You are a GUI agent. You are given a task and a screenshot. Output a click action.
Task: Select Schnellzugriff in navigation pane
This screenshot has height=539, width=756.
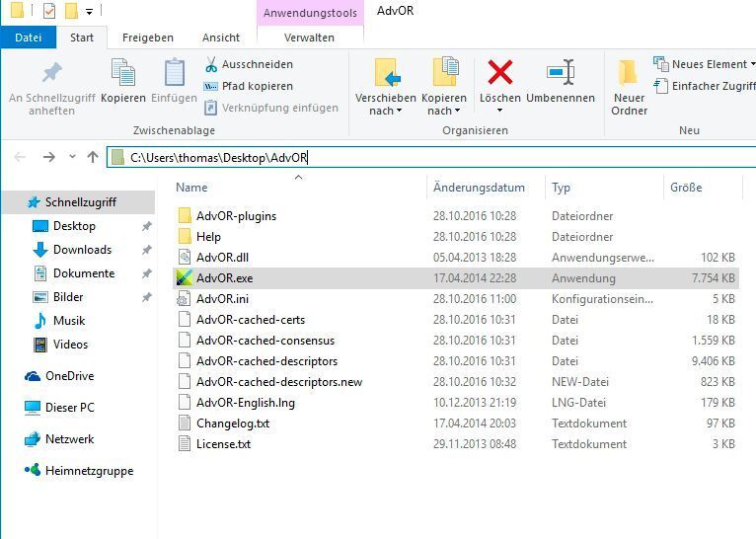click(x=80, y=202)
